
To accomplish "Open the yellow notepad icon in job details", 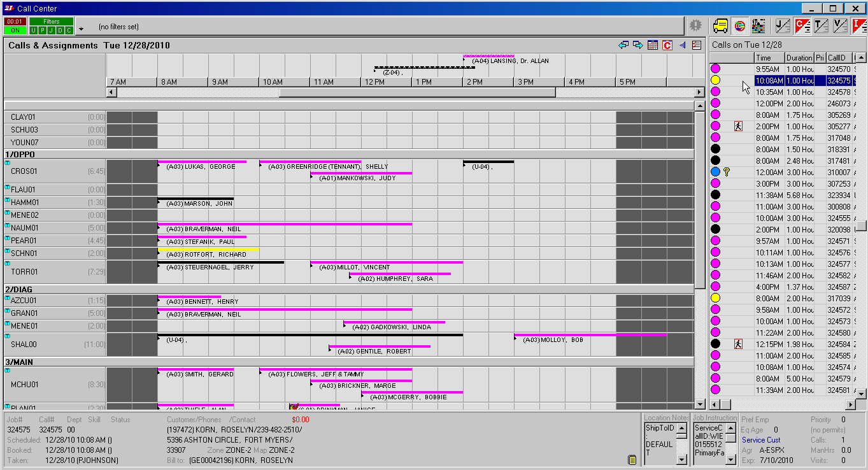I will pyautogui.click(x=632, y=460).
